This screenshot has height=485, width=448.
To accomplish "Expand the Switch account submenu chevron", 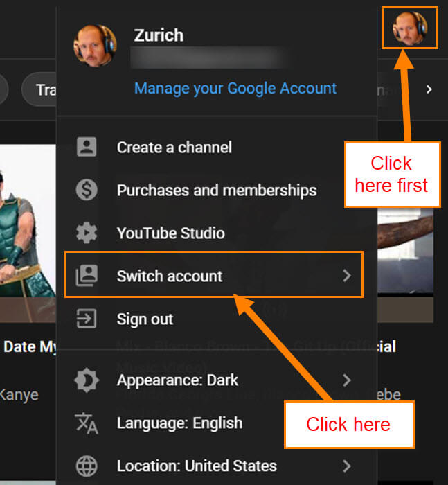I will coord(347,275).
